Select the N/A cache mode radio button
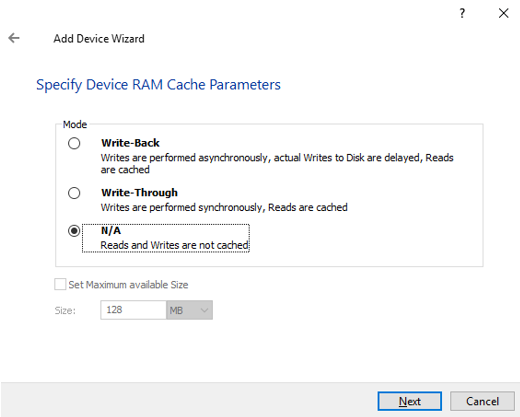520x417 pixels. point(74,231)
